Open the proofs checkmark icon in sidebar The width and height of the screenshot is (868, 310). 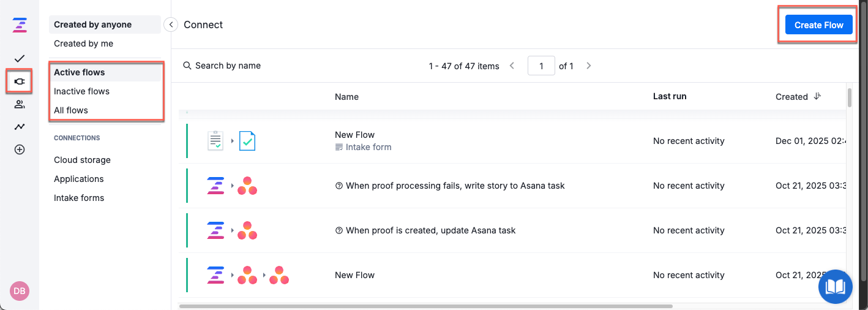pos(20,59)
